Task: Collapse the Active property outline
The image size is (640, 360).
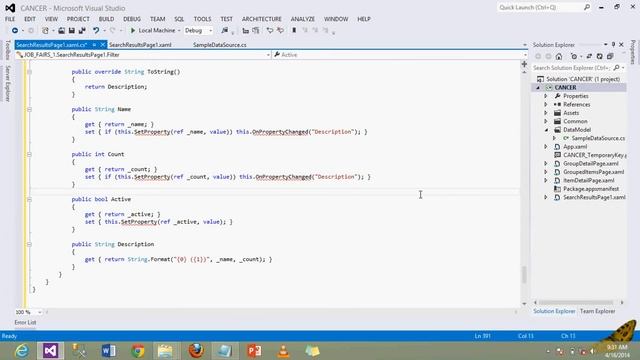Action: [x=29, y=199]
